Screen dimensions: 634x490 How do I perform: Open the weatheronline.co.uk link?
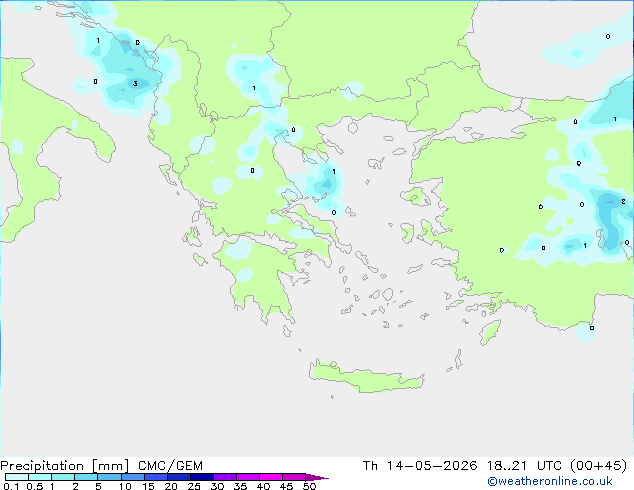click(550, 481)
